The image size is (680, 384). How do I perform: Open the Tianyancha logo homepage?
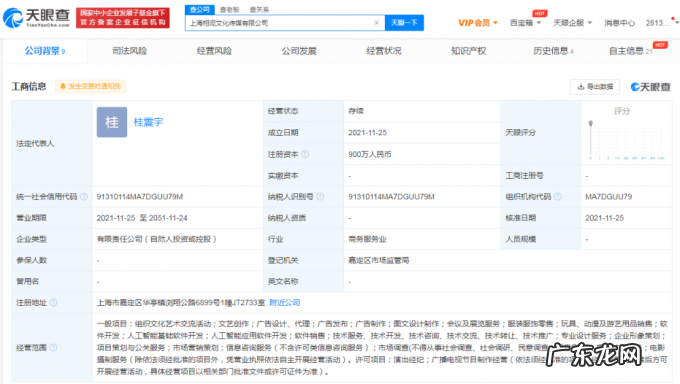[x=36, y=18]
